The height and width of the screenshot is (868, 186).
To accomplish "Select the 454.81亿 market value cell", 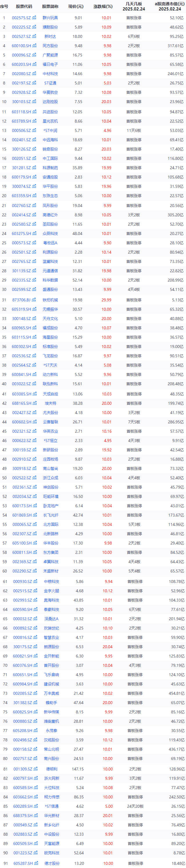I will pos(177,693).
